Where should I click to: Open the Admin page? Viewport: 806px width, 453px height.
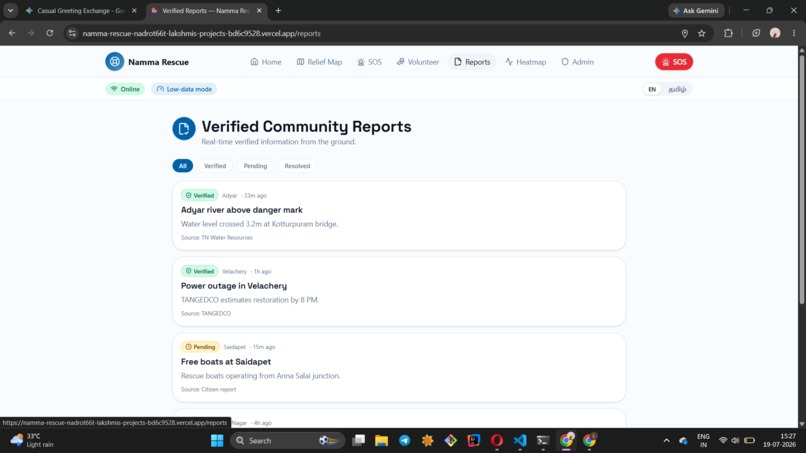[577, 62]
